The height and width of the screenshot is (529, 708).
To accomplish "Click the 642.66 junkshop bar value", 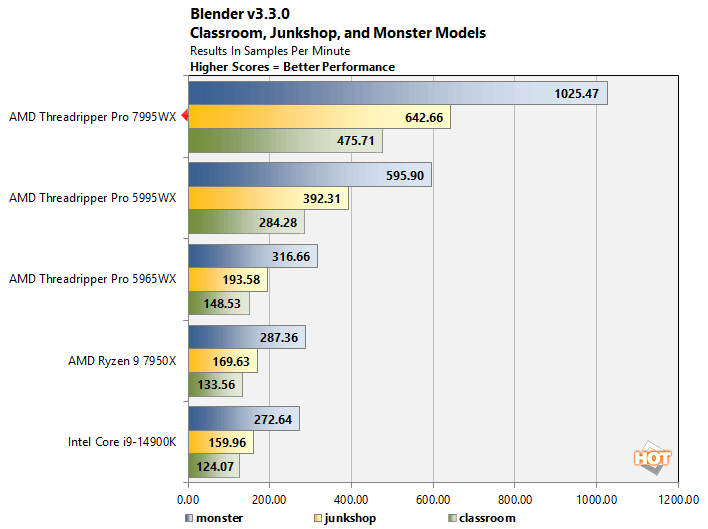I will tap(424, 117).
